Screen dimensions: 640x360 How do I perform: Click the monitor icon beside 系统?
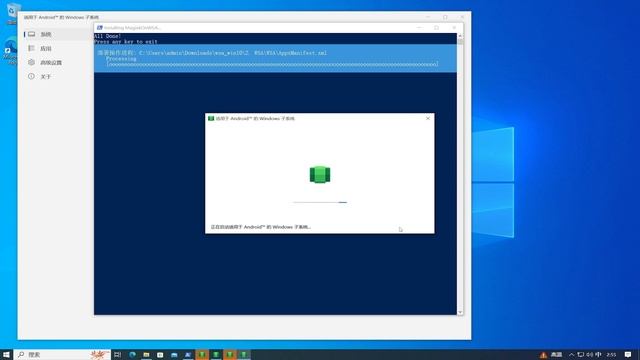(31, 34)
